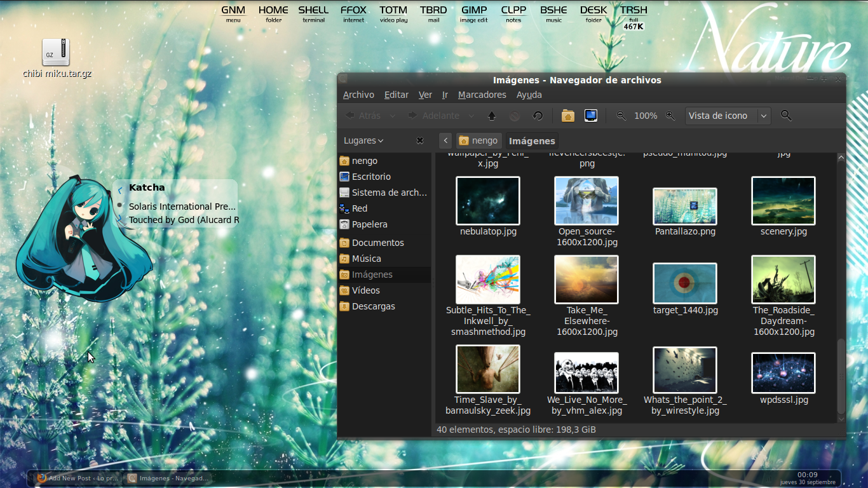The height and width of the screenshot is (488, 868).
Task: Open the Editar menu
Action: point(397,95)
